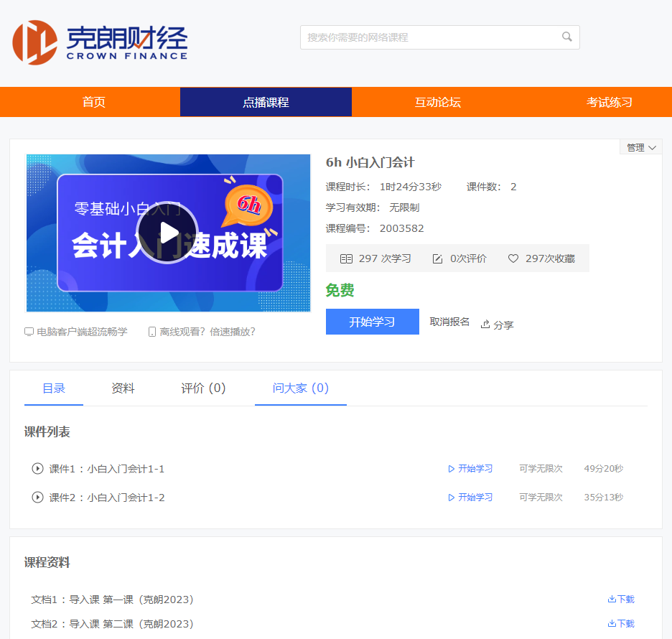Click the book icon next to 297 次学习
Image resolution: width=672 pixels, height=639 pixels.
pos(346,258)
